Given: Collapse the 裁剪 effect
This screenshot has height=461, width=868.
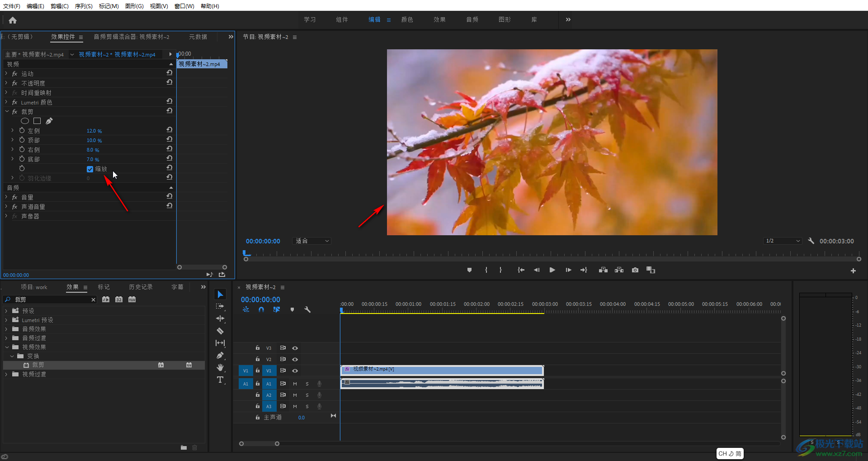Looking at the screenshot, I should click(6, 111).
